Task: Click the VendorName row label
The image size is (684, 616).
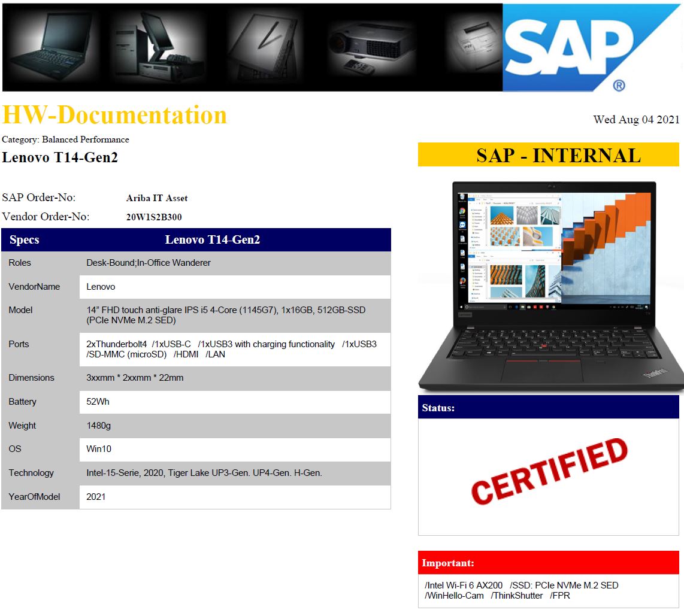Action: [34, 287]
